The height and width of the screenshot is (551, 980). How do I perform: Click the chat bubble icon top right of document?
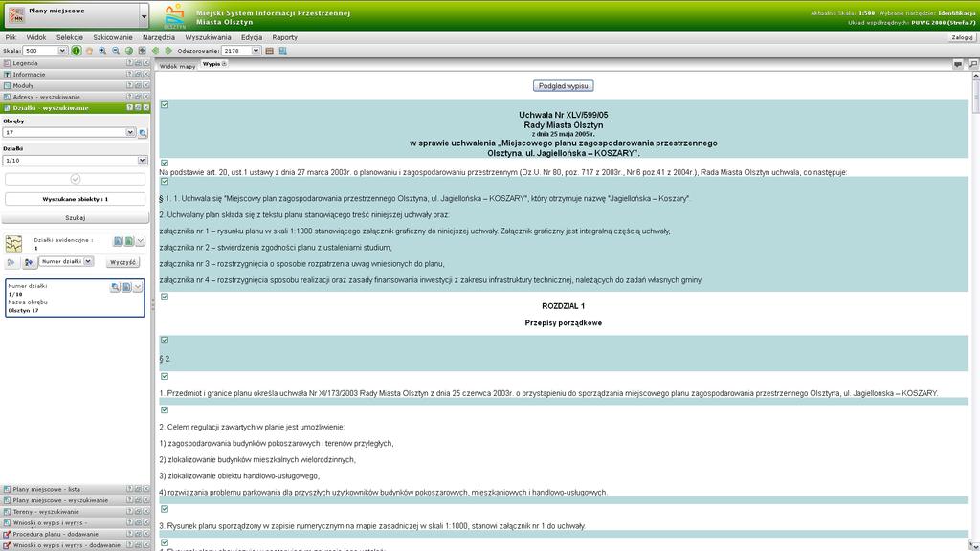(957, 64)
